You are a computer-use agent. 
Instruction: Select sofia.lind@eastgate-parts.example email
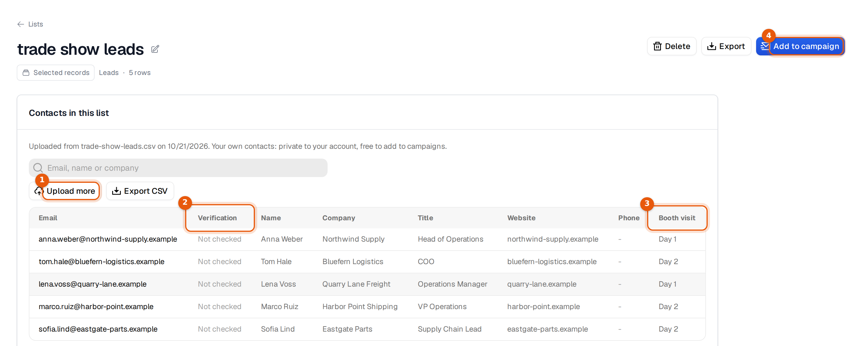98,329
